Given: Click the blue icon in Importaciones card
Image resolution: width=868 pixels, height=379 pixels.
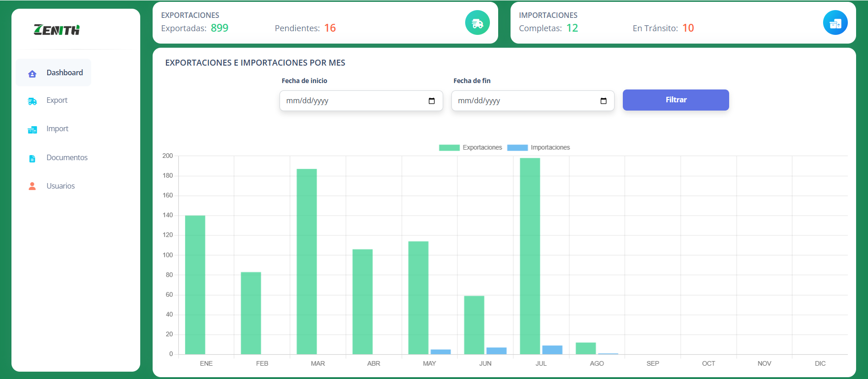Looking at the screenshot, I should pos(835,23).
